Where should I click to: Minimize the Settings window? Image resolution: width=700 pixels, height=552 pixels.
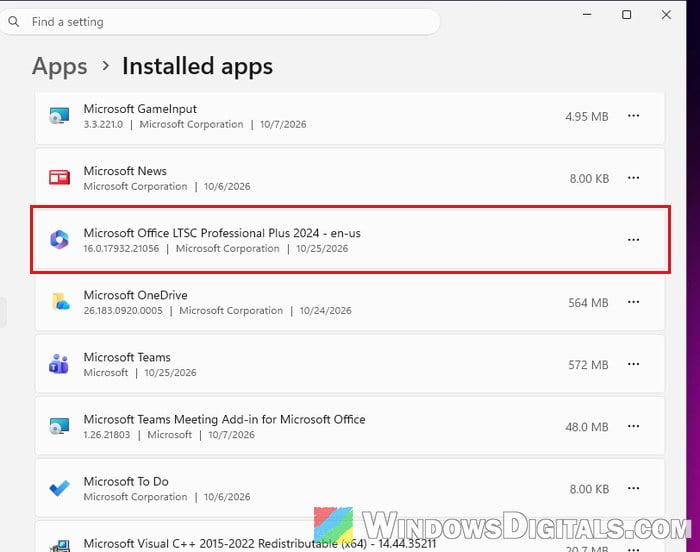(587, 14)
